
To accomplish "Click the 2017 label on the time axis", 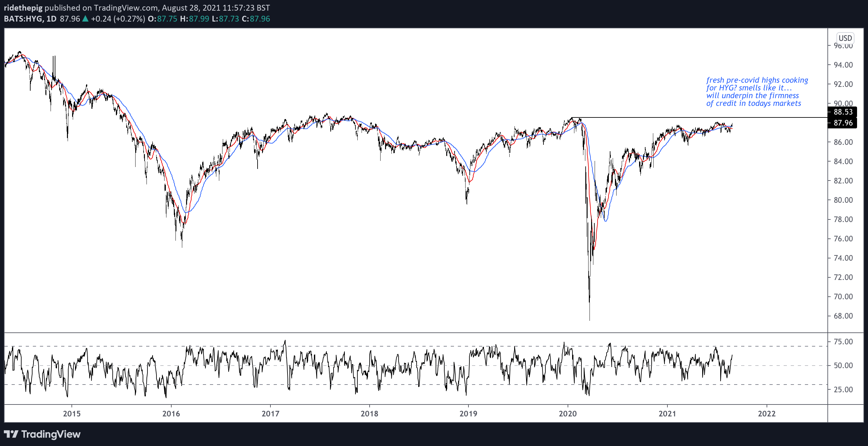I will pos(270,414).
